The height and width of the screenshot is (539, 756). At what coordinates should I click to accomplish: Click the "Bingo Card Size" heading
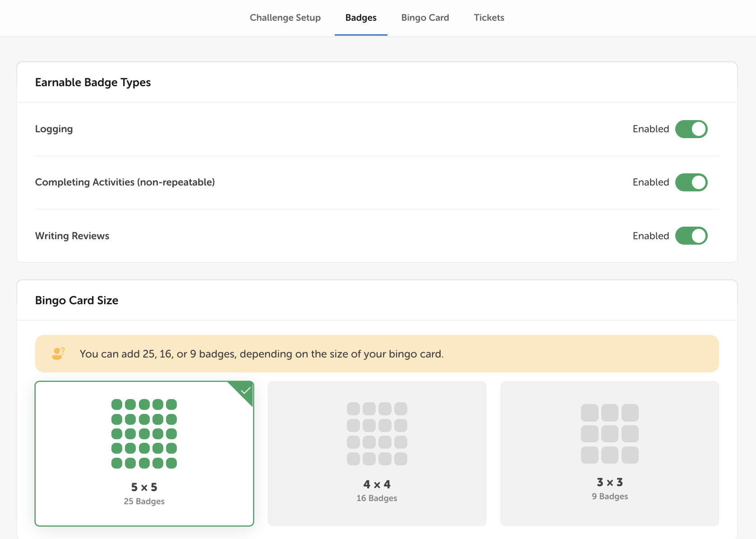point(77,300)
